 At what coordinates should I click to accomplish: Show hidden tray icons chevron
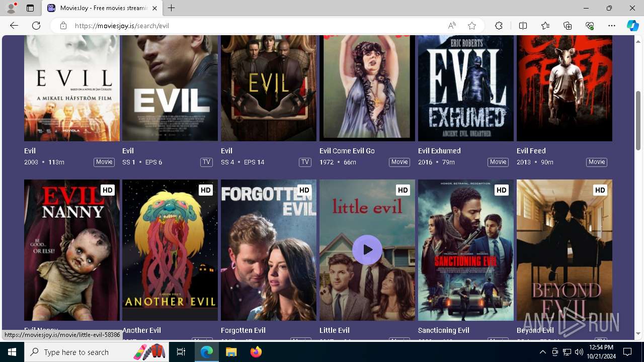pos(542,352)
